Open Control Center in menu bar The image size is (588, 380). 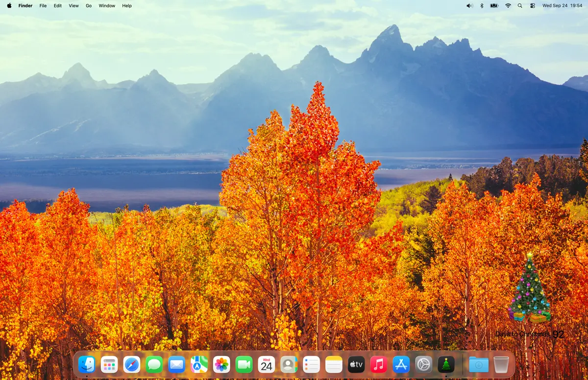point(533,6)
